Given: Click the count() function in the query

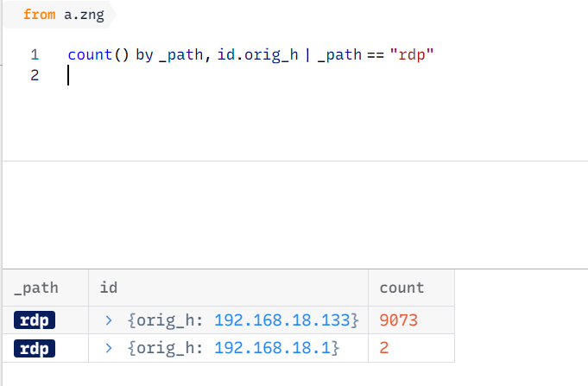Looking at the screenshot, I should coord(98,54).
